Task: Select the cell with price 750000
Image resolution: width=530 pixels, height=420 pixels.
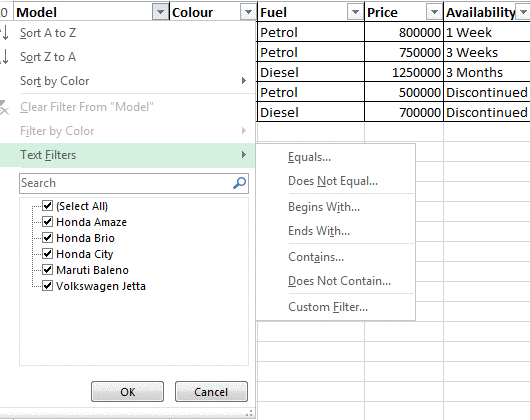Action: point(404,52)
